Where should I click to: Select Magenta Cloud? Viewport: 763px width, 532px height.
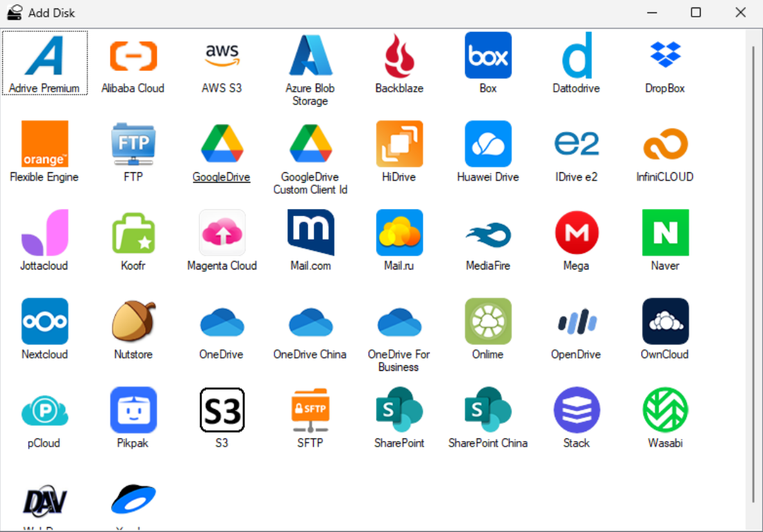point(222,233)
